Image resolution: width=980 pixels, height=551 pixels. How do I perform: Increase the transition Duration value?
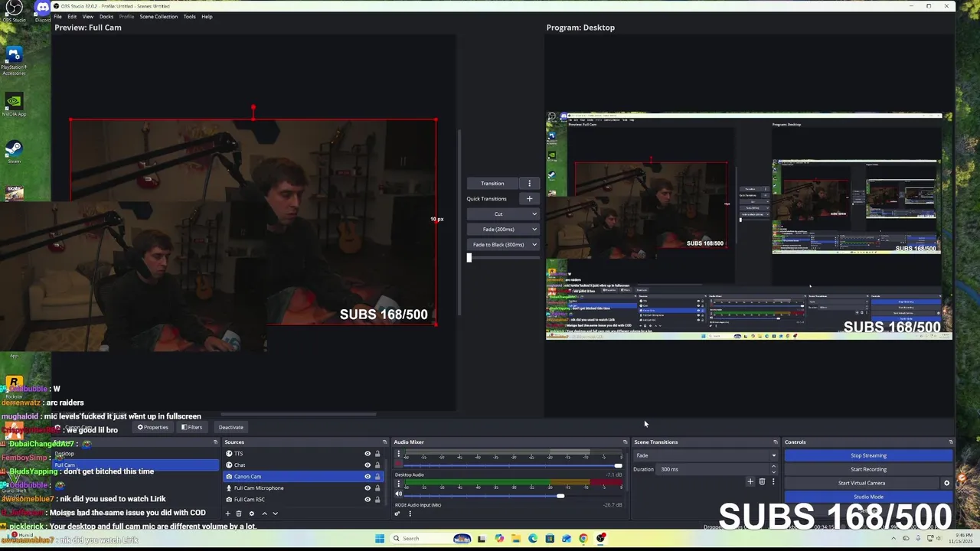pyautogui.click(x=773, y=467)
